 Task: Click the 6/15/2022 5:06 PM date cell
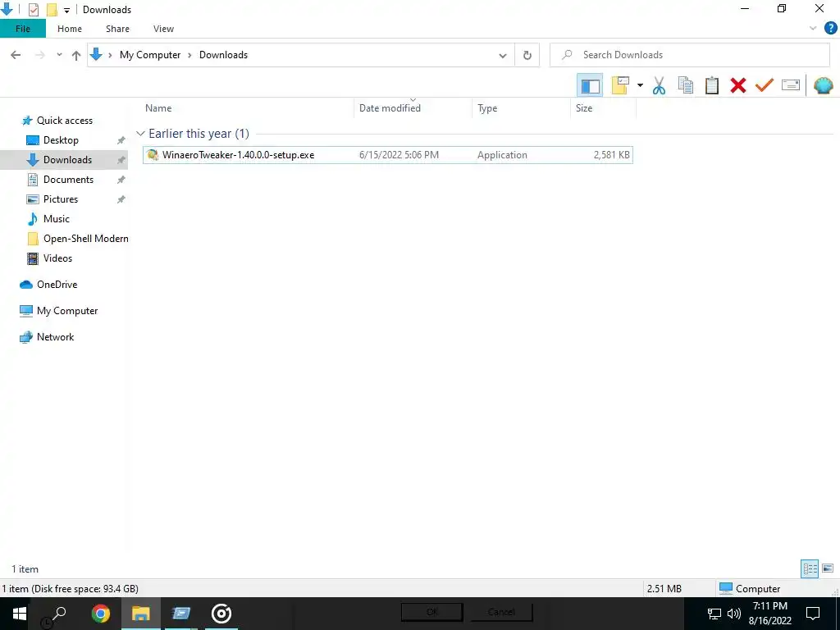[x=399, y=155]
